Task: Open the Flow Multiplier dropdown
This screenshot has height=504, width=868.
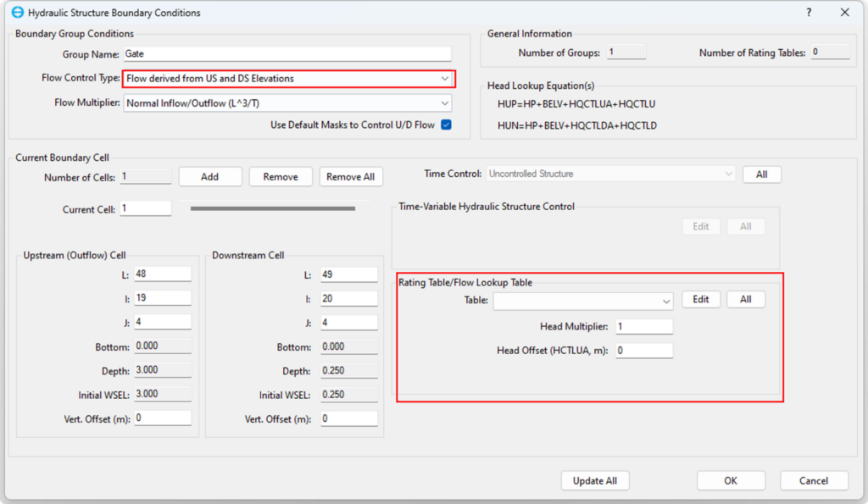Action: tap(287, 102)
